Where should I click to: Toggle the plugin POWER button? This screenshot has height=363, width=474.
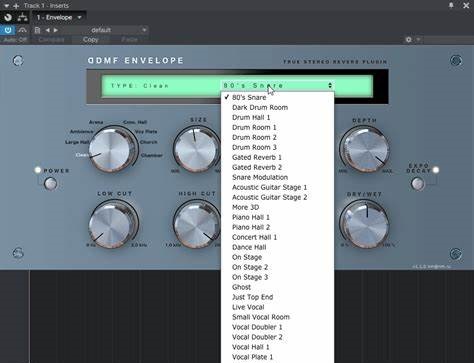pyautogui.click(x=51, y=184)
